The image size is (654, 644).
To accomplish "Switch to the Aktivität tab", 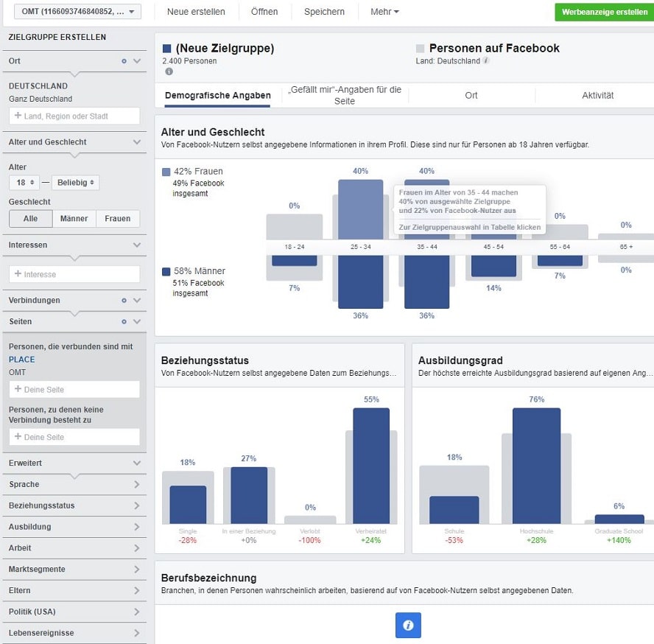I will point(598,96).
